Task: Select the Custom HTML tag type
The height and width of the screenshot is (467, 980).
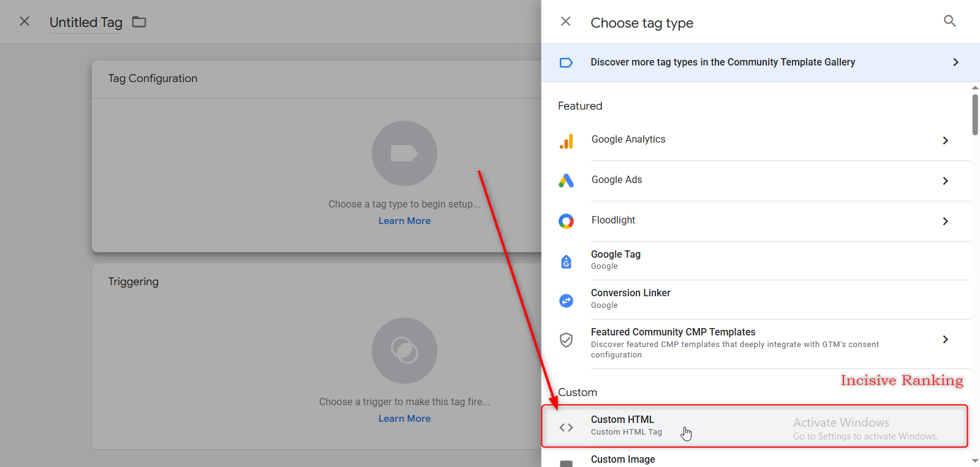Action: (755, 426)
